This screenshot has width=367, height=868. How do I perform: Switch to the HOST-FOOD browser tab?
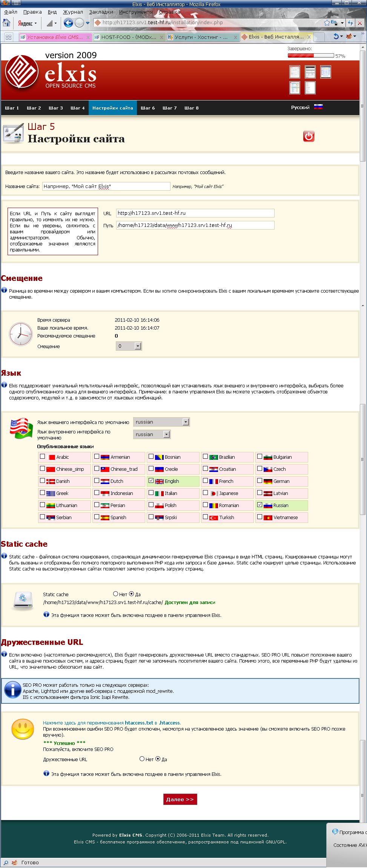129,37
